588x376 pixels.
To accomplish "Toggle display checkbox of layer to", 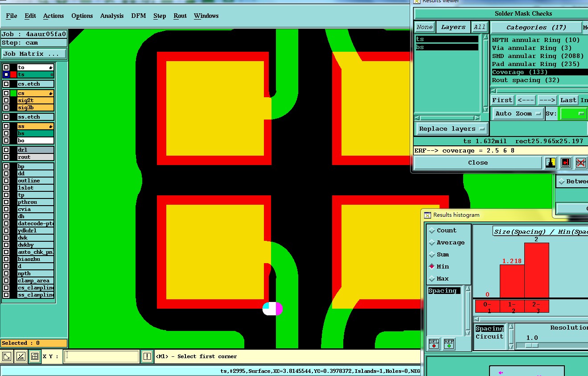I will (6, 67).
